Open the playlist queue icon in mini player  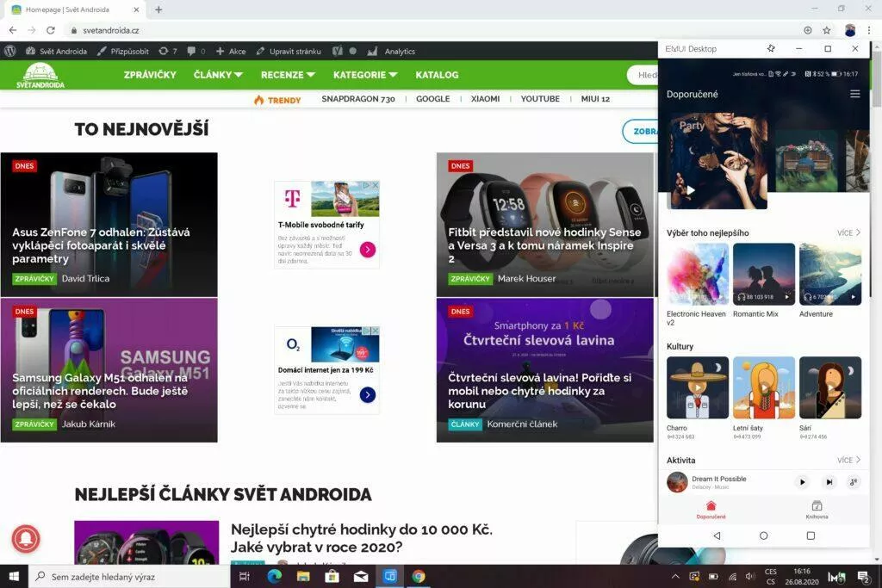point(854,482)
